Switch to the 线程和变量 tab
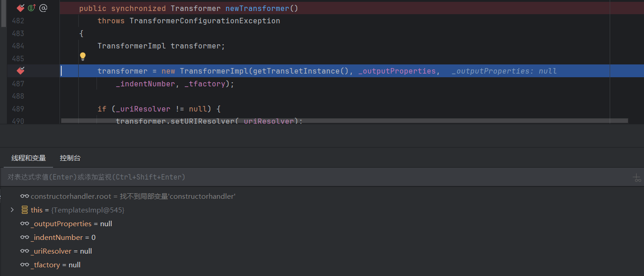 click(29, 158)
